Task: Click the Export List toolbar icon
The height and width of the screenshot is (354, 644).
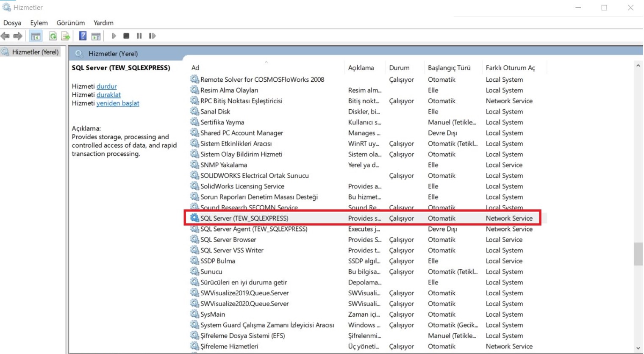Action: click(x=66, y=36)
